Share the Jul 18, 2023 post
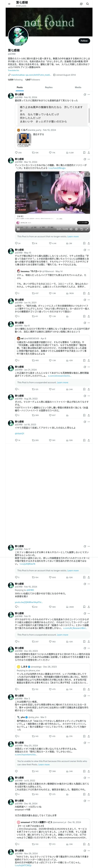 89,440
